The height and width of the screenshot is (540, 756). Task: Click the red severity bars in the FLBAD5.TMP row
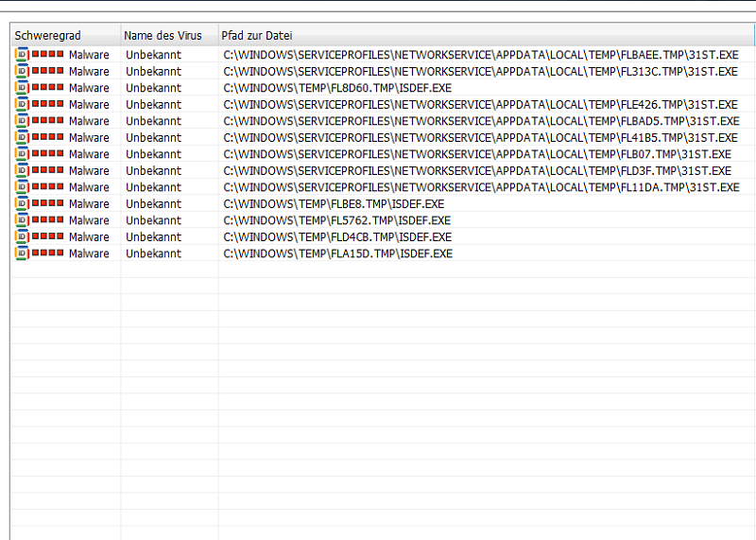[48, 120]
